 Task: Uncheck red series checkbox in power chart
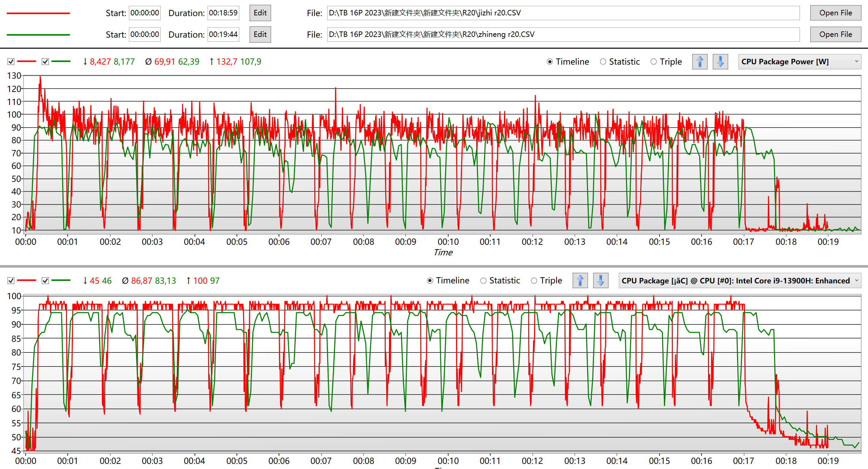[11, 62]
